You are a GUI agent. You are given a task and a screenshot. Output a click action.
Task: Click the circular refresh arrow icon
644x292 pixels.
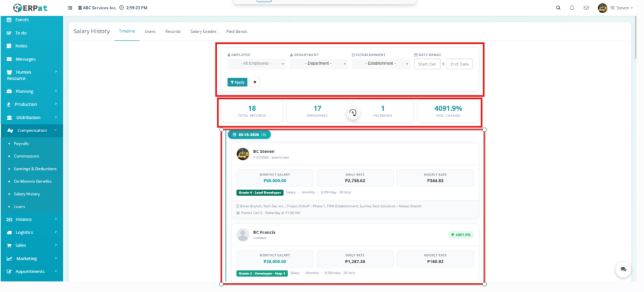click(x=353, y=113)
